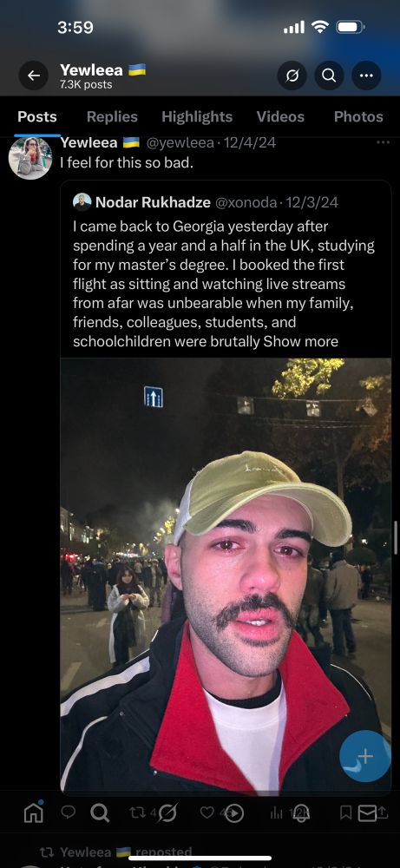Screen dimensions: 400x868
Task: Open Nodar Rukhadze's quoted profile name
Action: point(153,202)
